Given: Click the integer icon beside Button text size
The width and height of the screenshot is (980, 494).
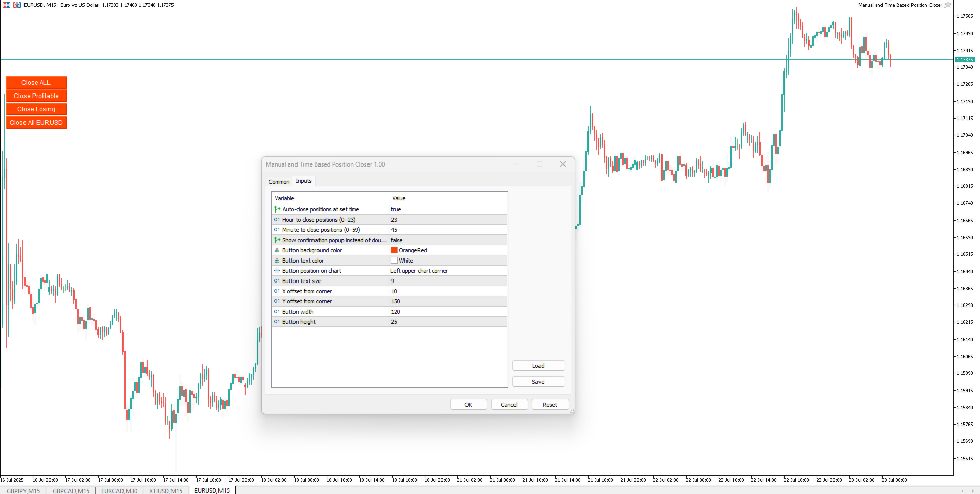Looking at the screenshot, I should (277, 281).
